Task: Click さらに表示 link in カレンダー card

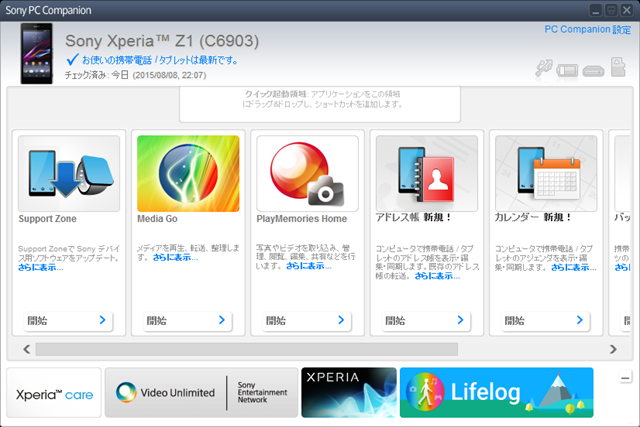Action: click(574, 268)
